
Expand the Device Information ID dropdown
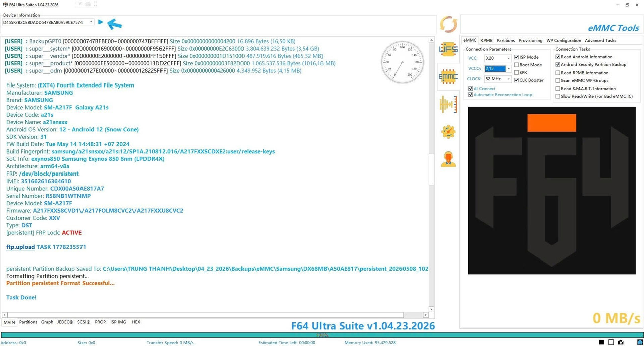click(x=91, y=22)
